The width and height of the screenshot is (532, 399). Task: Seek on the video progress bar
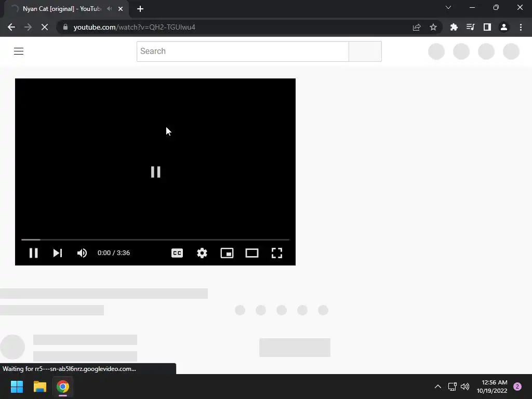pos(155,240)
